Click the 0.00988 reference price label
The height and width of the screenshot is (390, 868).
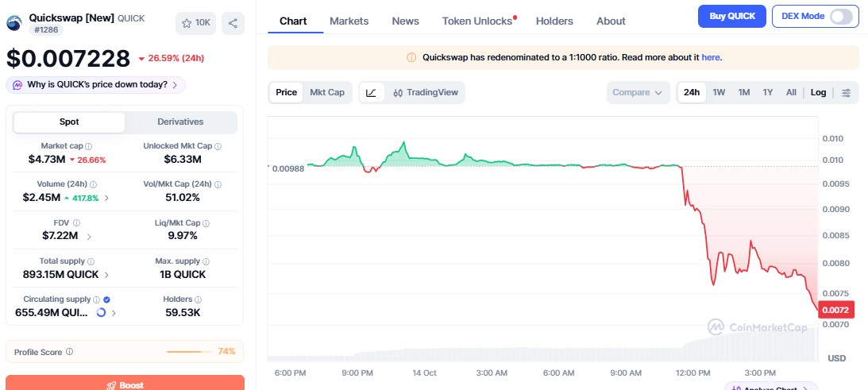pos(288,168)
